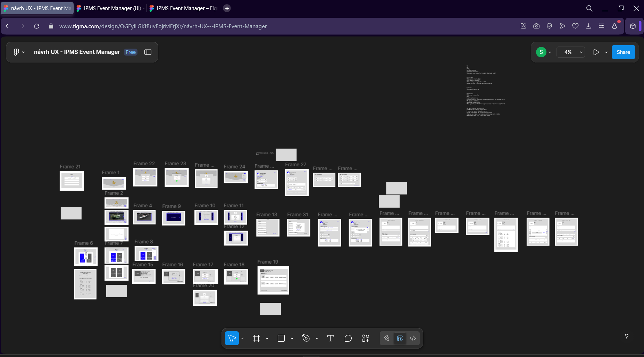Viewport: 644px width, 357px height.
Task: Expand shape tools chevron
Action: [x=292, y=339]
